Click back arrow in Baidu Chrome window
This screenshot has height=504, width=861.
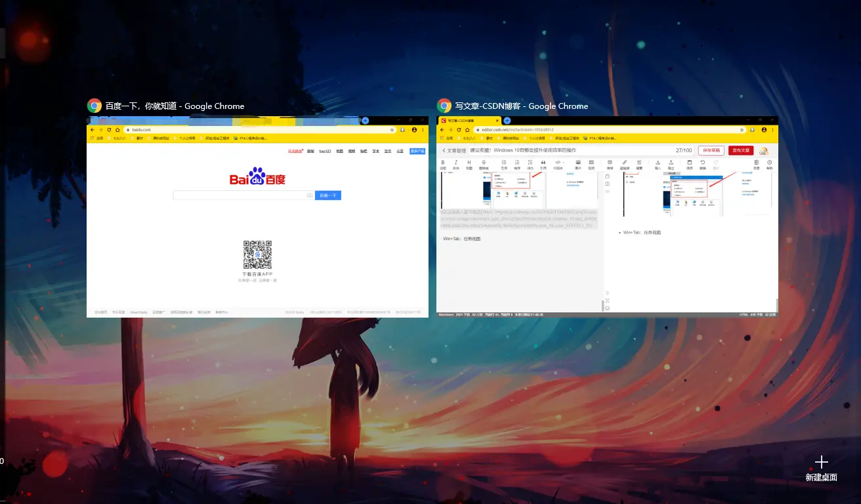click(93, 130)
